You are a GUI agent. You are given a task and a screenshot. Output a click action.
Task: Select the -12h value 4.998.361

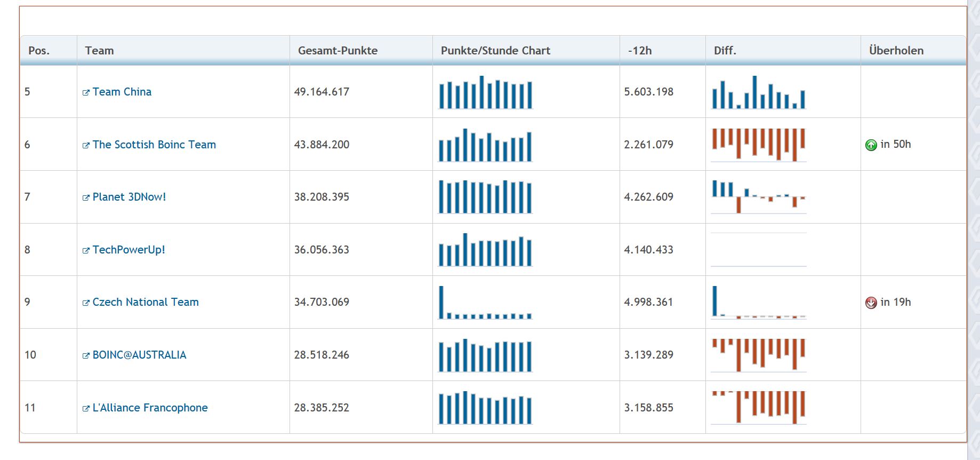648,302
